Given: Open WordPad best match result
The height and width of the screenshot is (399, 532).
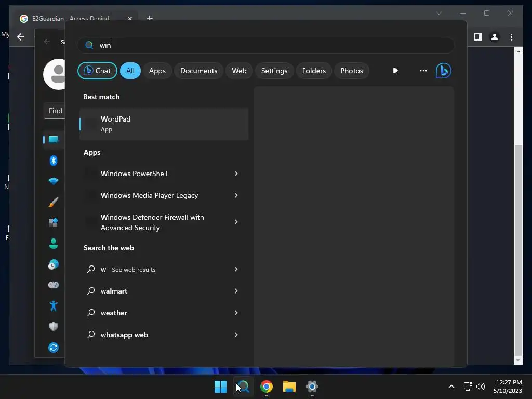Looking at the screenshot, I should tap(164, 124).
